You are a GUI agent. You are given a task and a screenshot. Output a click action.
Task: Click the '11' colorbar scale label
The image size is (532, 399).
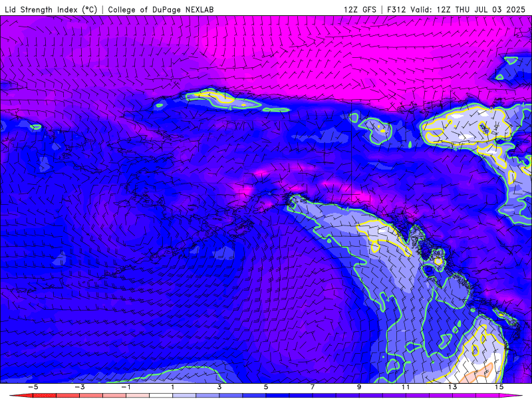coord(406,387)
